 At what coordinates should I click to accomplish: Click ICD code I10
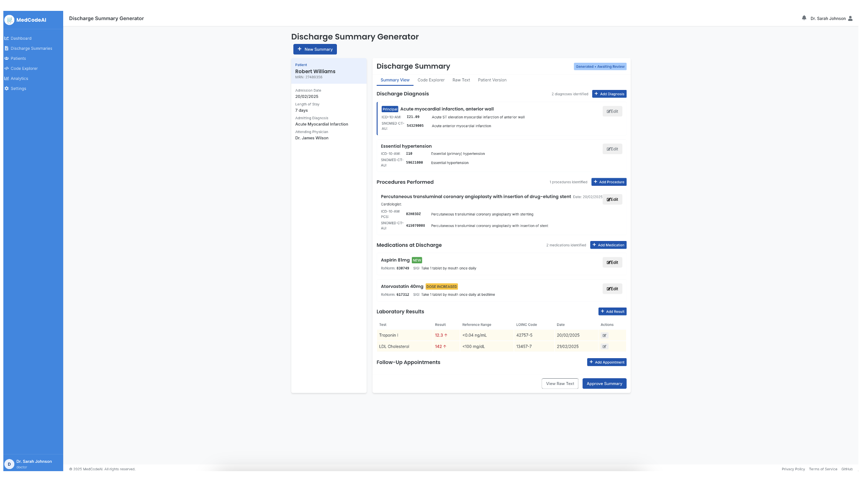coord(409,154)
